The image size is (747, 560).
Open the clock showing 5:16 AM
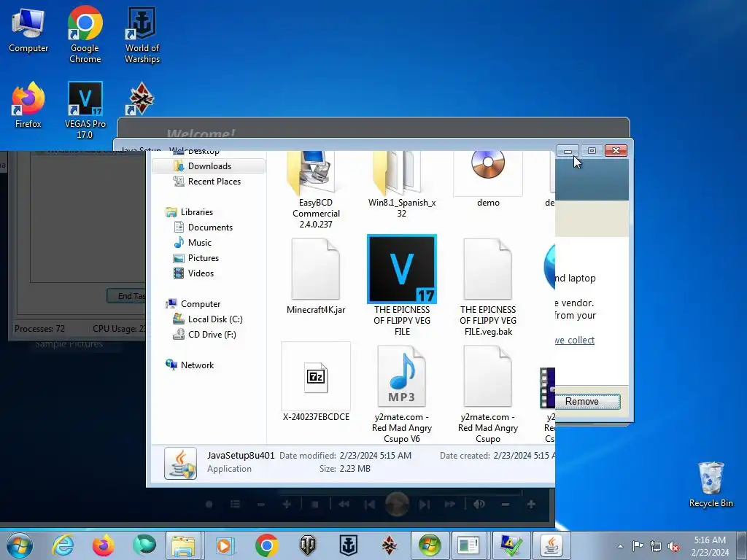710,545
